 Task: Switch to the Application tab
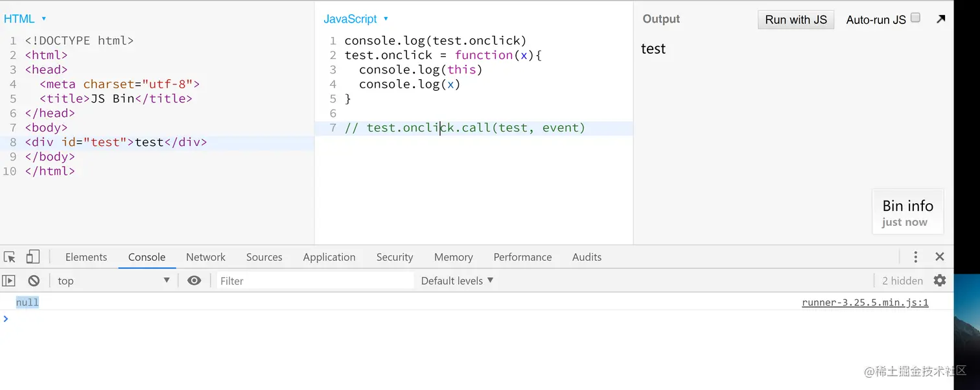[x=329, y=257]
